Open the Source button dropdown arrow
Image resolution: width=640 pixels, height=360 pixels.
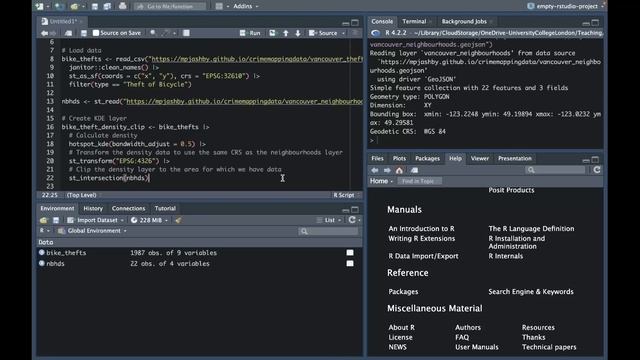343,33
